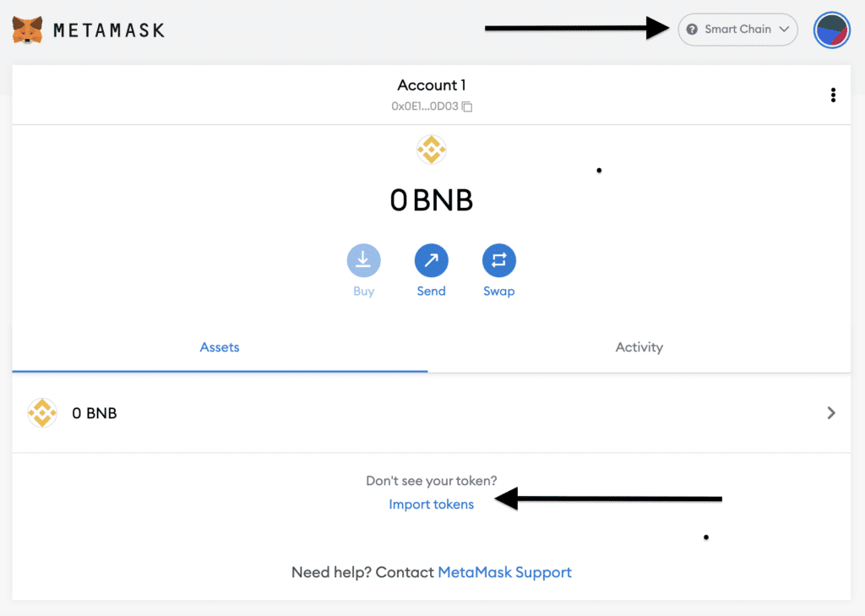Image resolution: width=865 pixels, height=616 pixels.
Task: Open the three-dot account options menu
Action: (x=833, y=95)
